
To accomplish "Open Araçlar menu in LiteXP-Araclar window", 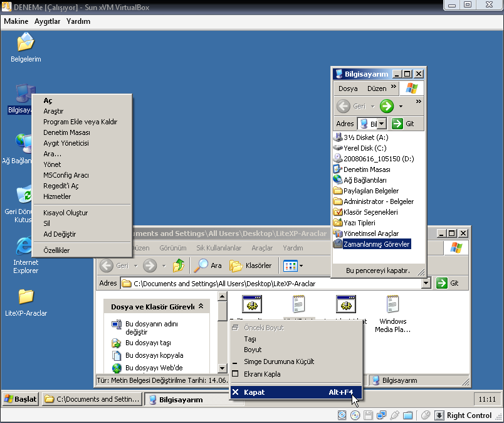I will tap(262, 248).
